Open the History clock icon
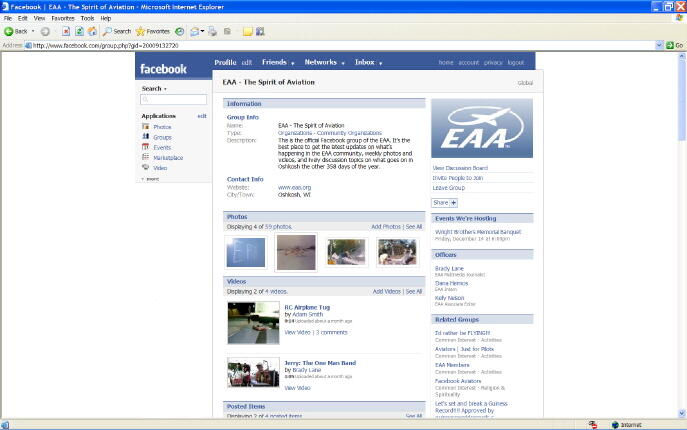687x430 pixels. [x=180, y=32]
